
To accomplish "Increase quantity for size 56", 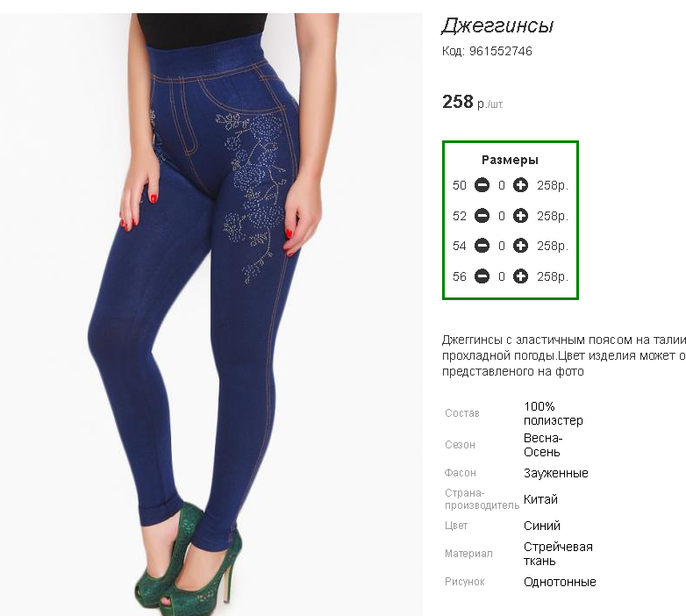I will pyautogui.click(x=520, y=276).
